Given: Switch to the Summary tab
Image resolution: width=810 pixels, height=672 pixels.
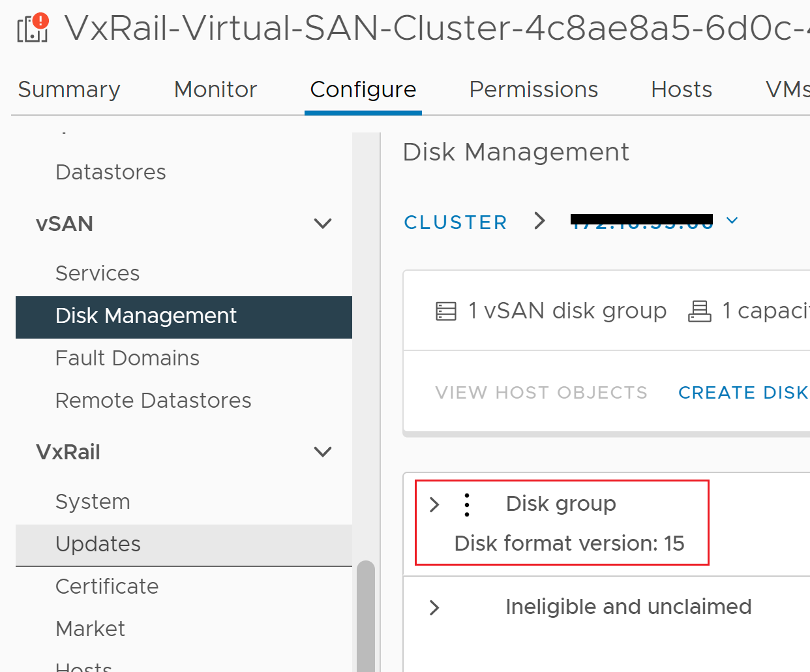Looking at the screenshot, I should point(68,89).
